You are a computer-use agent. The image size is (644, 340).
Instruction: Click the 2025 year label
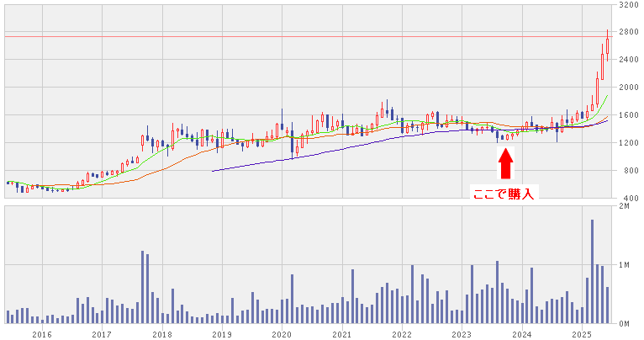[x=582, y=335]
